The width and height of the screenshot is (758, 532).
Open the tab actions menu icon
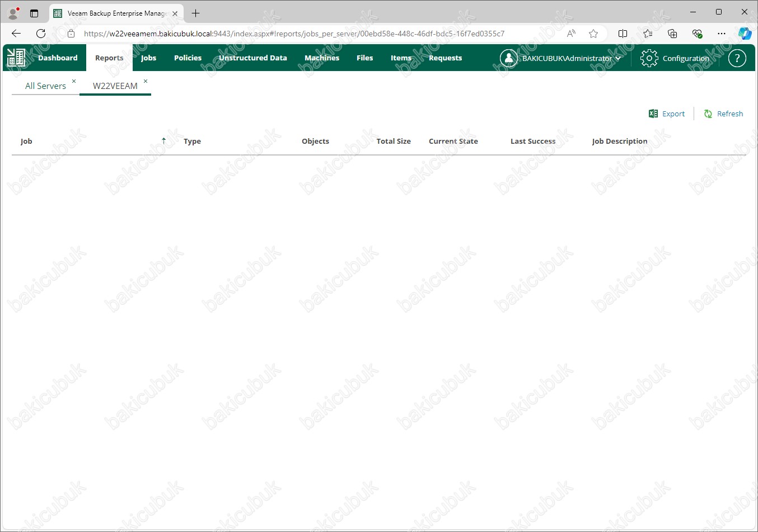click(x=34, y=13)
